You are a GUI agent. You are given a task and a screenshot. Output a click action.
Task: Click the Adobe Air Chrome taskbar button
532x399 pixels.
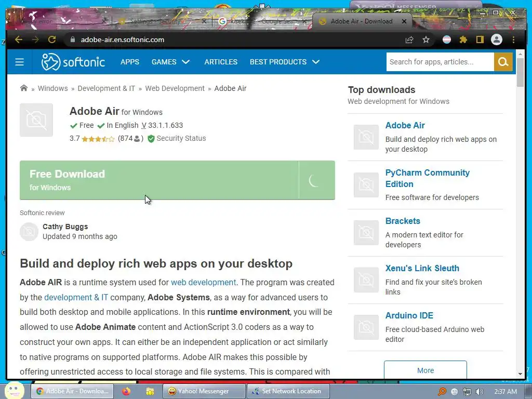72,391
